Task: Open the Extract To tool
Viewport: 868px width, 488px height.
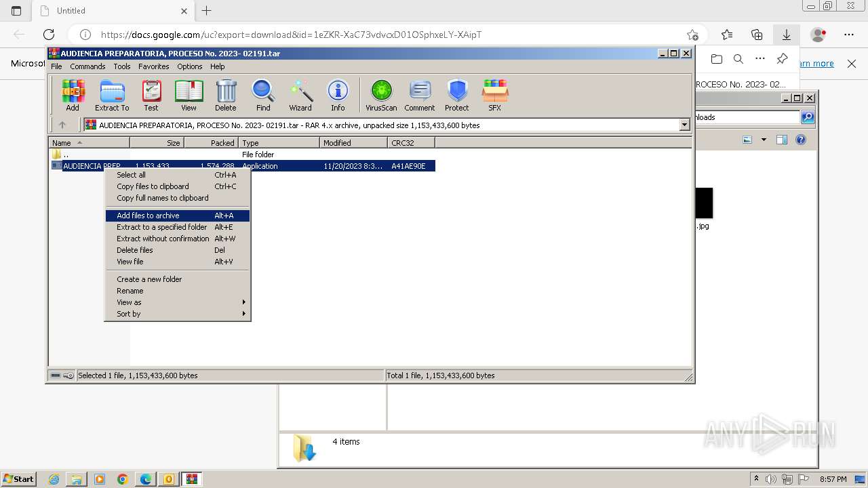Action: point(112,95)
